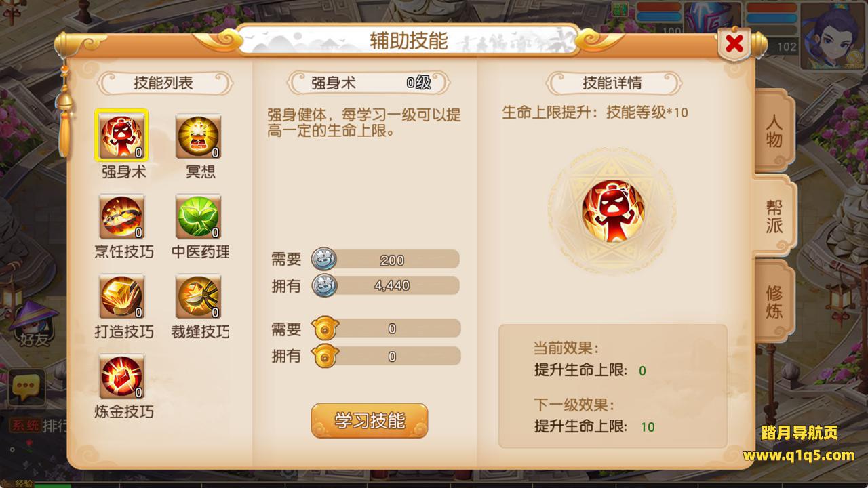This screenshot has height=488, width=868.
Task: Select the 炼金技巧 alchemy skill icon
Action: (122, 376)
